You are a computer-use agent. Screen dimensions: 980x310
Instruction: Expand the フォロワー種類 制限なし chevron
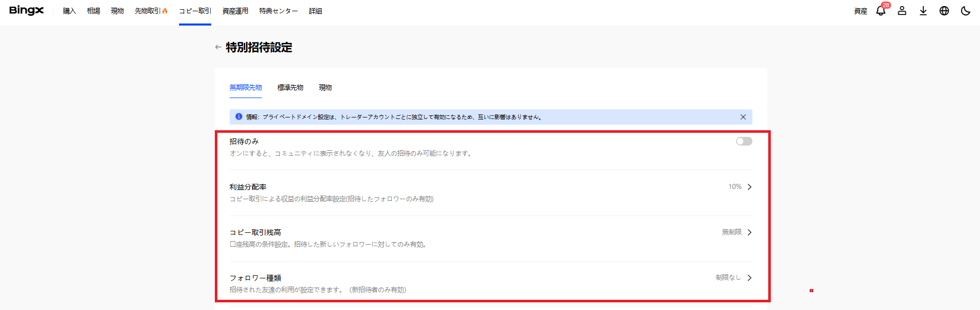pos(749,278)
